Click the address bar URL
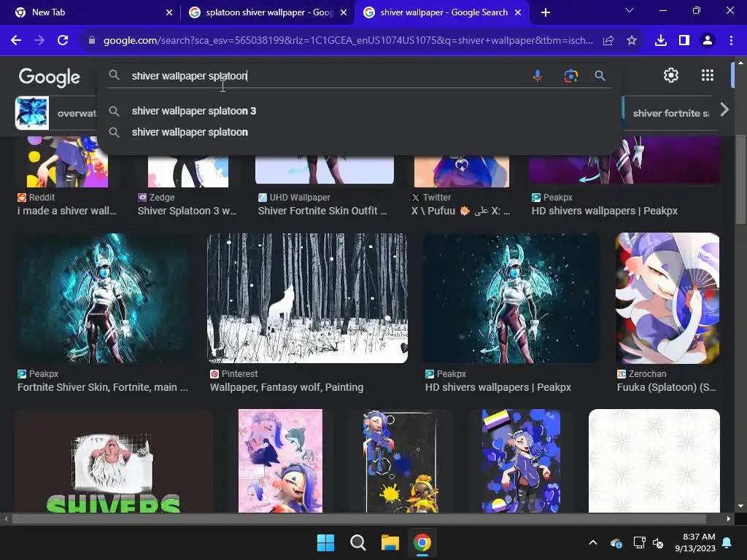The image size is (747, 560). tap(348, 41)
